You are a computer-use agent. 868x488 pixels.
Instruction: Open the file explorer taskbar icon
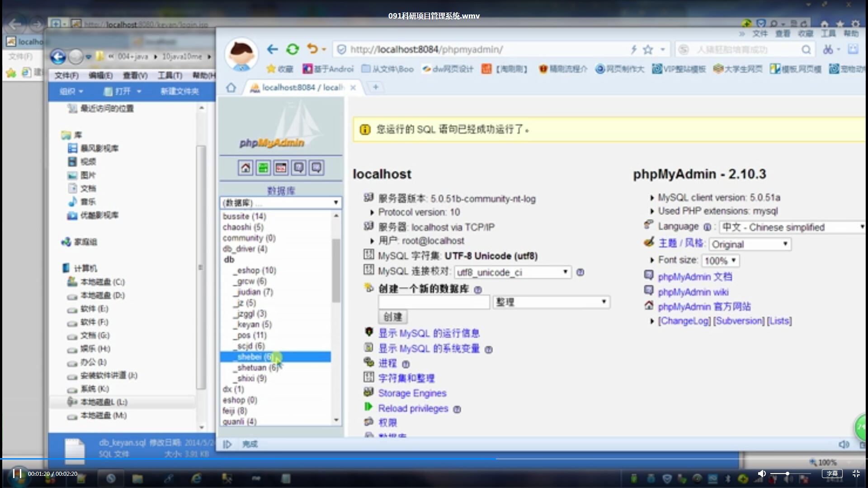pos(137,479)
